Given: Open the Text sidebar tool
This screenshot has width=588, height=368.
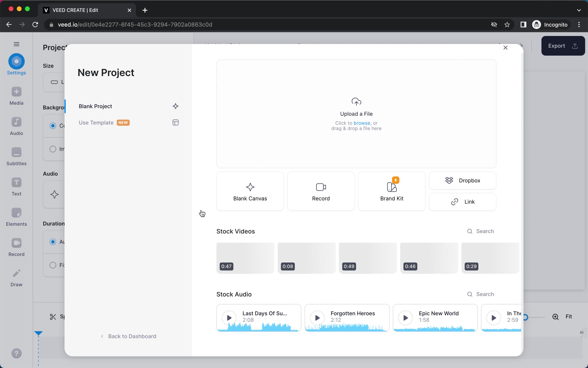Looking at the screenshot, I should 16,183.
